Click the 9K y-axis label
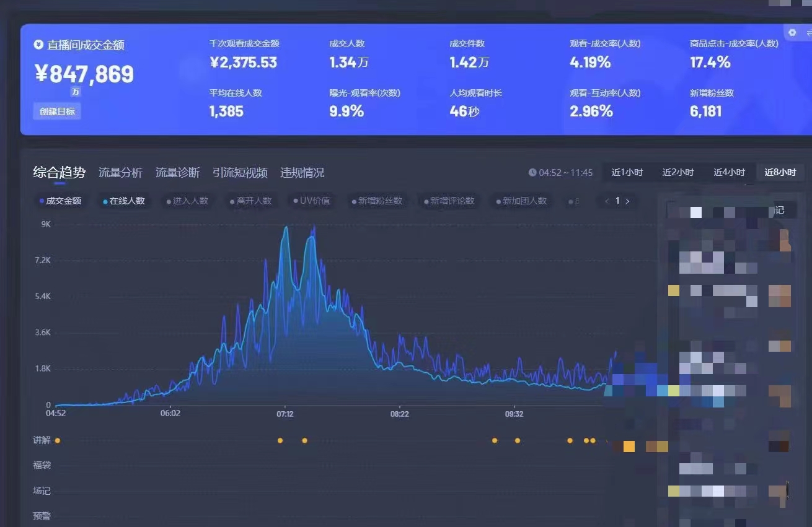Screen dimensions: 812x527 (x=46, y=224)
